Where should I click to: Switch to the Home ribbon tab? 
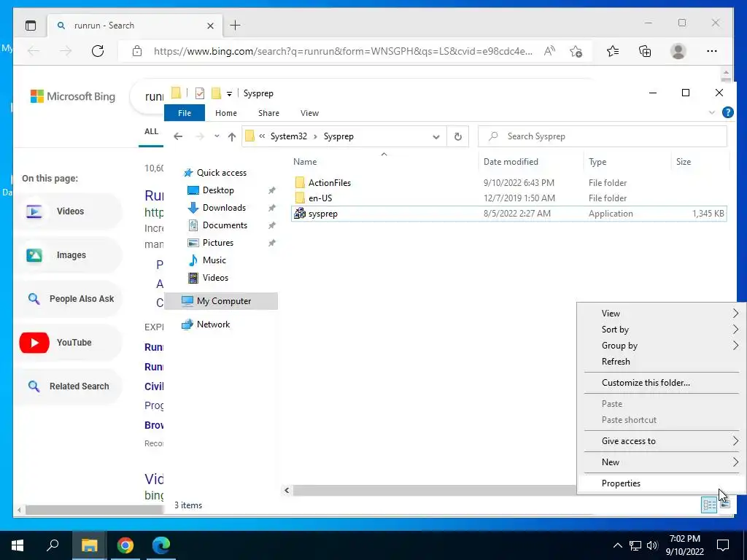(x=226, y=113)
